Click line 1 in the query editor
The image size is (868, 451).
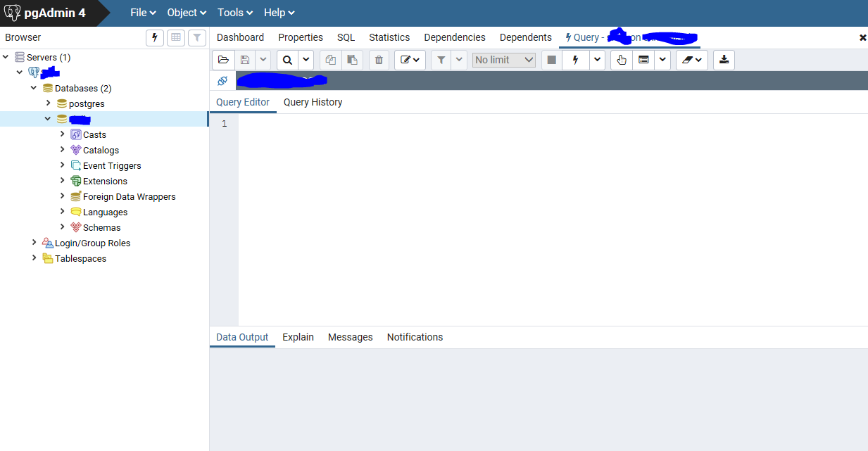(x=553, y=124)
